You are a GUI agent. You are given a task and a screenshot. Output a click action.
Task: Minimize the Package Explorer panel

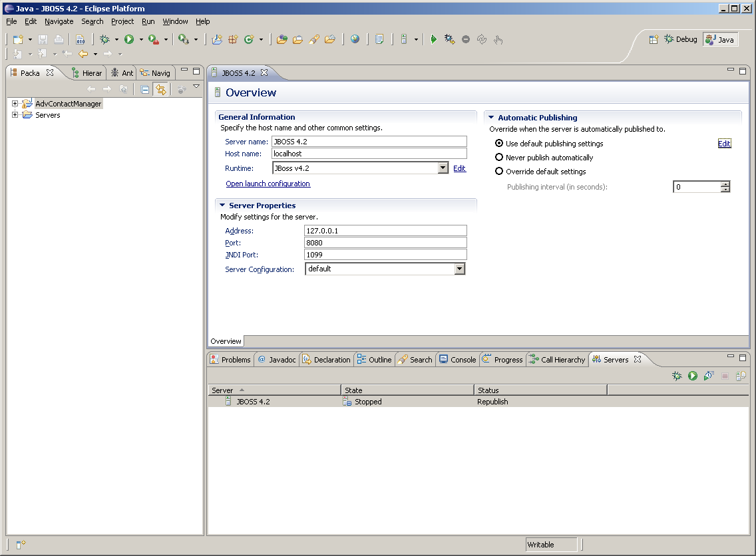(x=184, y=70)
